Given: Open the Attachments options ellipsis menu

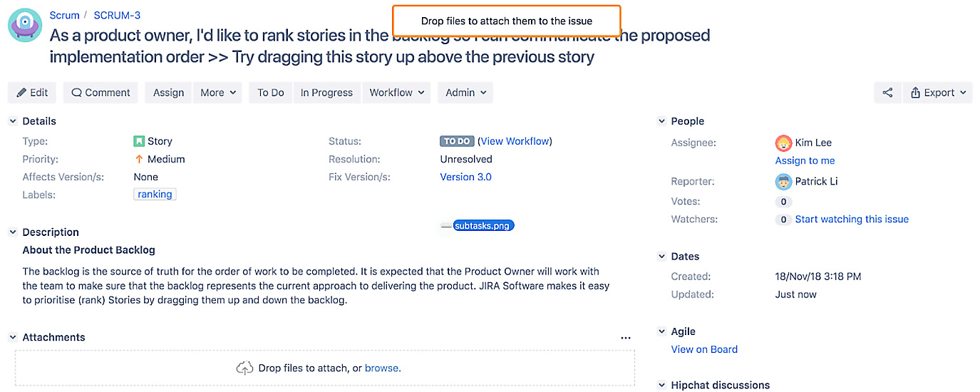Looking at the screenshot, I should 626,338.
